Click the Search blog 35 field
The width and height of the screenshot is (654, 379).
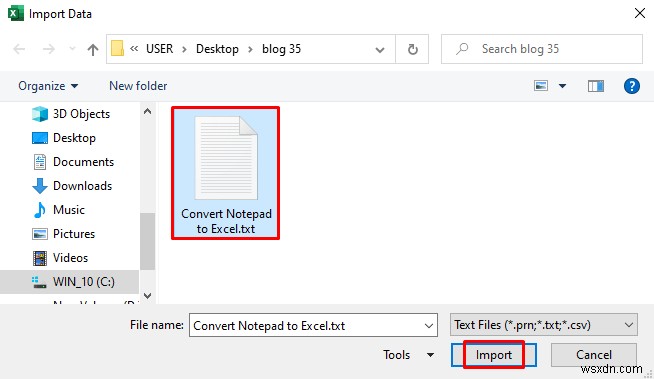tap(542, 49)
